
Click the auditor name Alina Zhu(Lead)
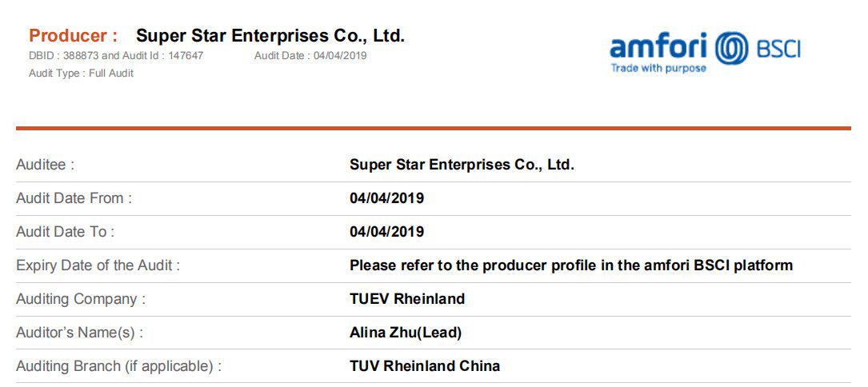click(405, 333)
